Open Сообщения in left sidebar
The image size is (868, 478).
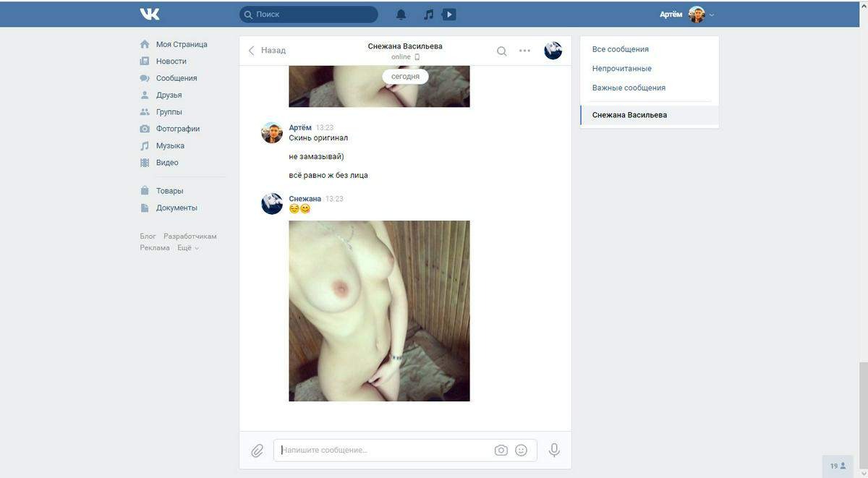tap(176, 78)
